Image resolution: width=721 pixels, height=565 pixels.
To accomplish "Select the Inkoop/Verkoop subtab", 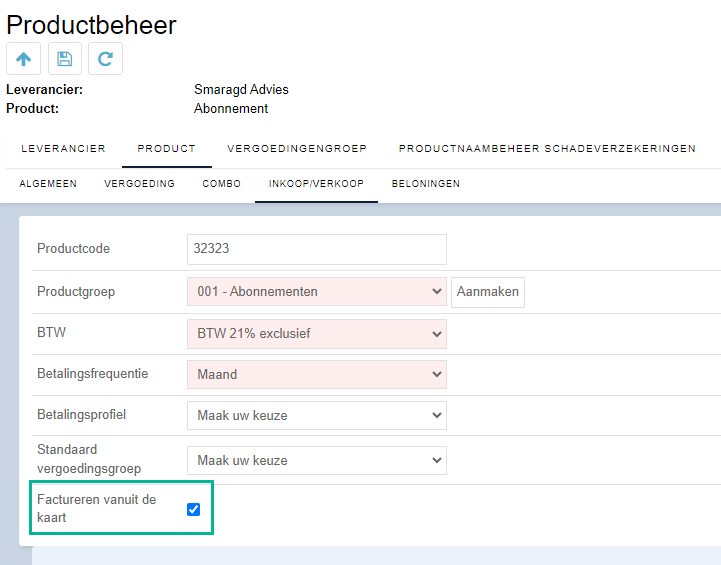I will point(316,183).
